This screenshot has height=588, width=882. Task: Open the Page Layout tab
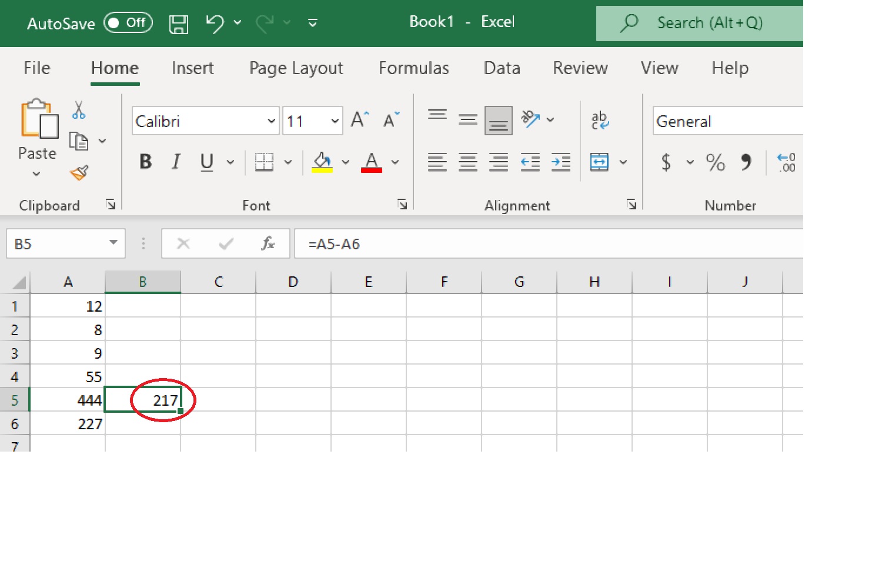pyautogui.click(x=296, y=68)
